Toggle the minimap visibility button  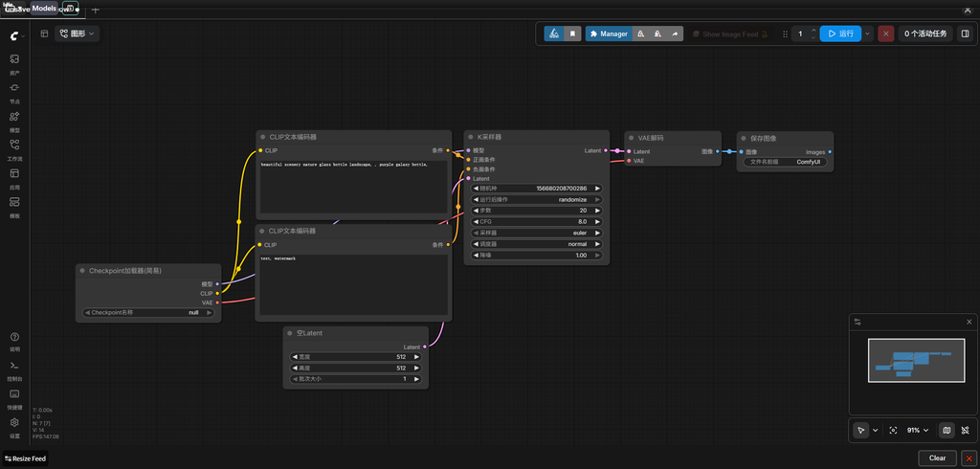[947, 430]
